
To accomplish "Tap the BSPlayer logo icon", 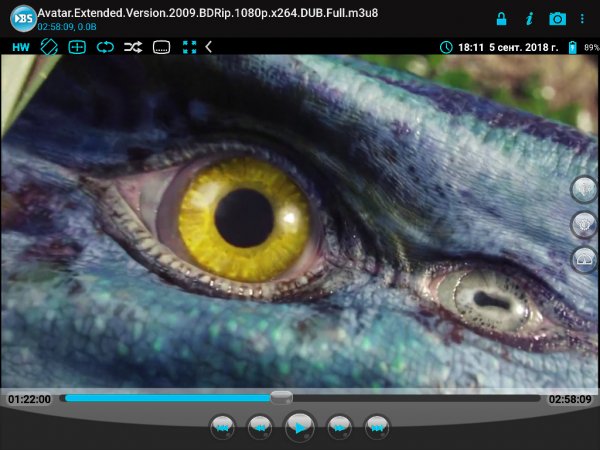I will pyautogui.click(x=23, y=18).
